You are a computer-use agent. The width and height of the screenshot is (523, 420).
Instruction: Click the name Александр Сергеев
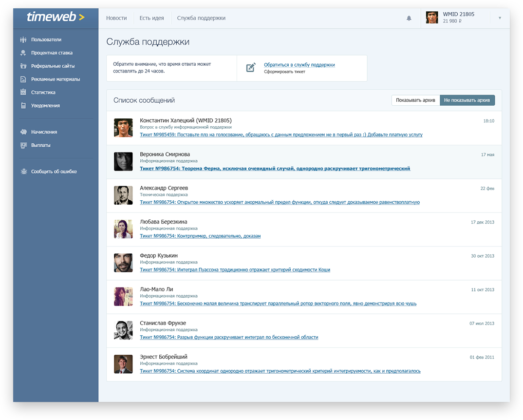(x=164, y=188)
